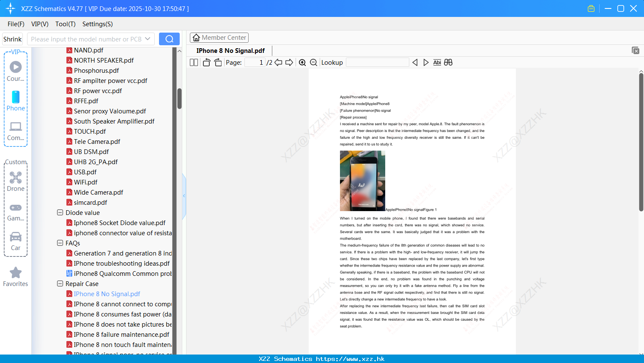Open the model number dropdown arrow
Screen dimensions: 644x363
pyautogui.click(x=148, y=39)
